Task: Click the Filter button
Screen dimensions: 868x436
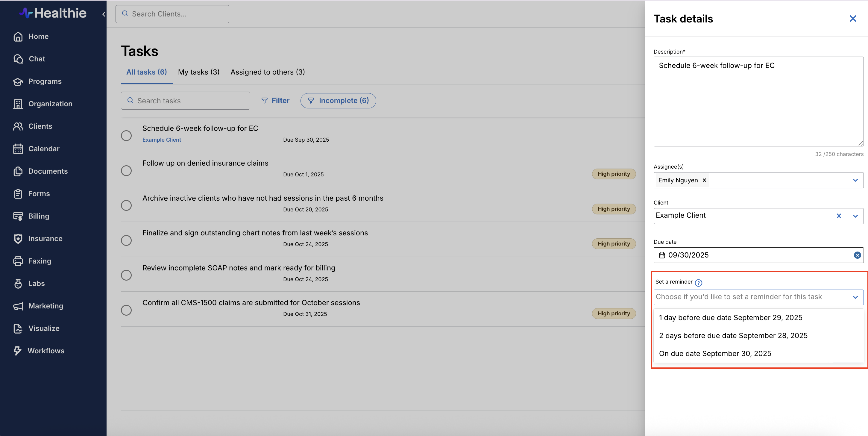Action: pyautogui.click(x=275, y=101)
